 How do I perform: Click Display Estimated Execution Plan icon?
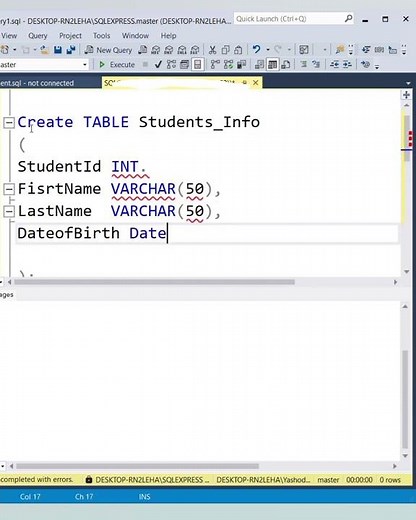[171, 64]
